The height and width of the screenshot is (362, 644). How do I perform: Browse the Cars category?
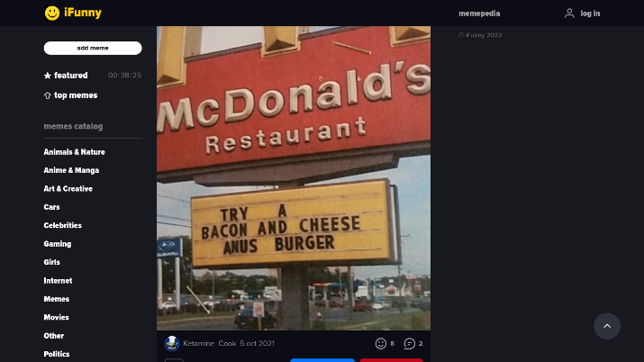(51, 207)
